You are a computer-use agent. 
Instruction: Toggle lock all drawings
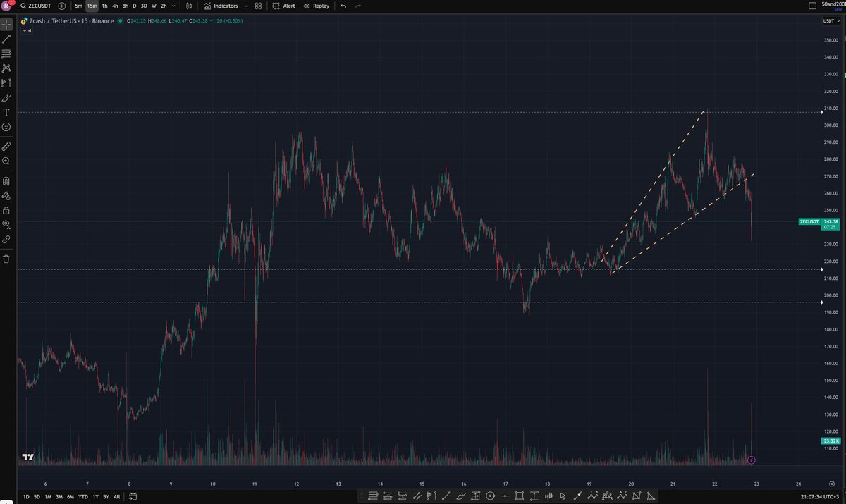click(x=6, y=210)
